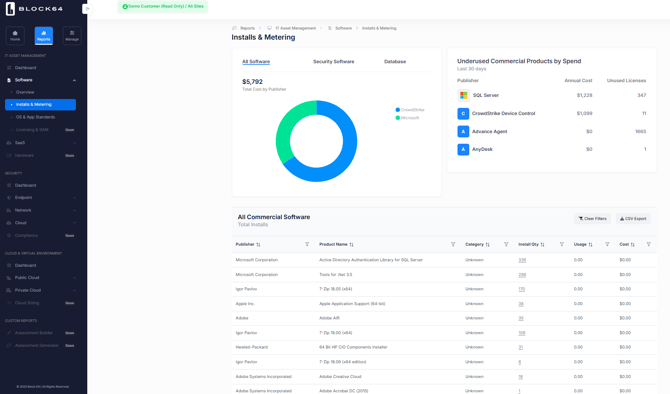The width and height of the screenshot is (670, 394).
Task: Expand the Public Cloud menu
Action: pos(41,277)
